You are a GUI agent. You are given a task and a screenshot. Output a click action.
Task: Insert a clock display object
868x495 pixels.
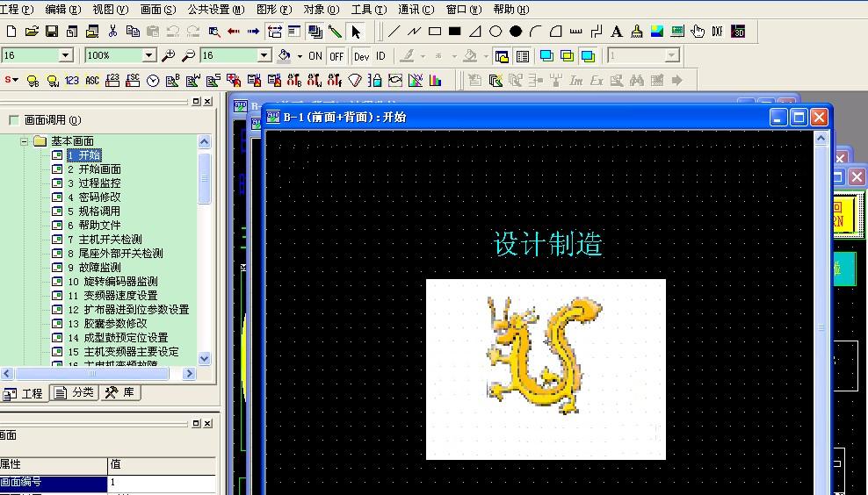click(x=153, y=81)
